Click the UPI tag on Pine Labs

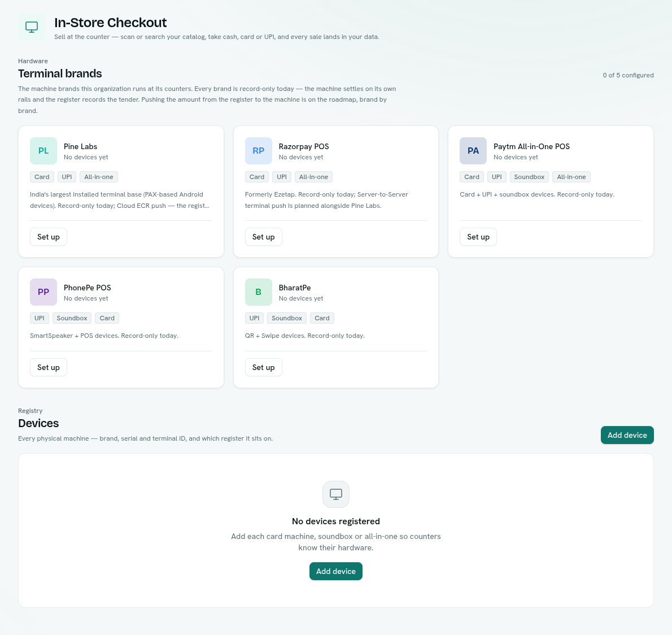tap(67, 177)
